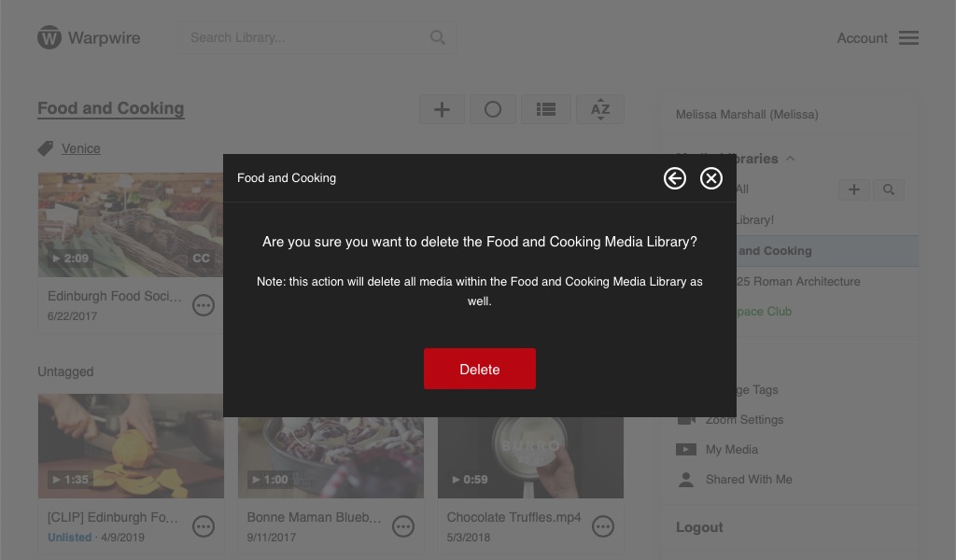The image size is (956, 560).
Task: Click the Logout link
Action: pyautogui.click(x=699, y=527)
